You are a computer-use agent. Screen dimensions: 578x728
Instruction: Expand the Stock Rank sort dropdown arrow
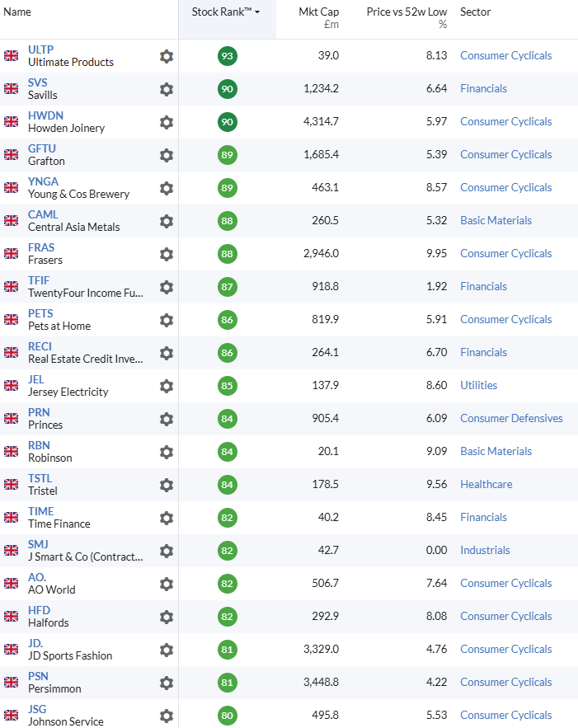257,12
